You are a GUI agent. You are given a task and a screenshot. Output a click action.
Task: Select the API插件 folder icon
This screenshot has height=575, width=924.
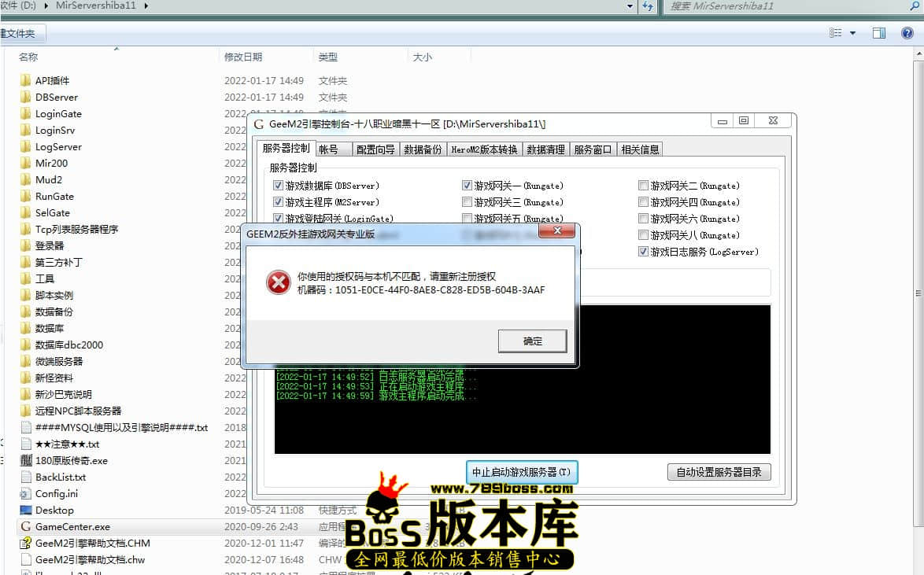coord(25,80)
